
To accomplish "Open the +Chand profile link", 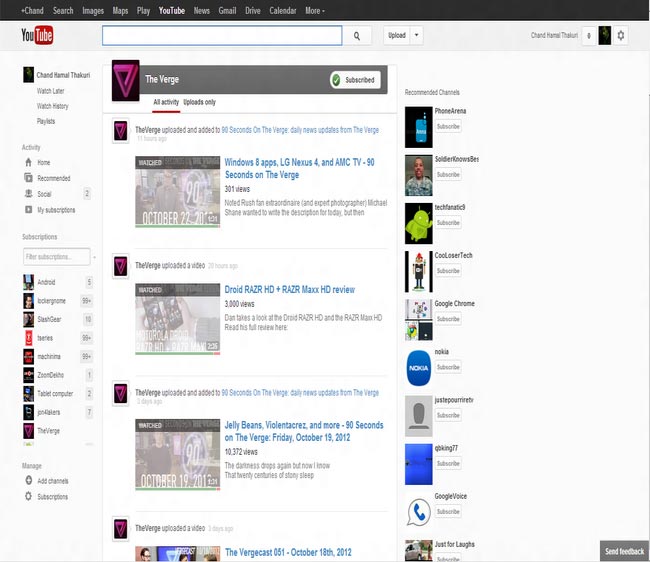I will coord(32,11).
